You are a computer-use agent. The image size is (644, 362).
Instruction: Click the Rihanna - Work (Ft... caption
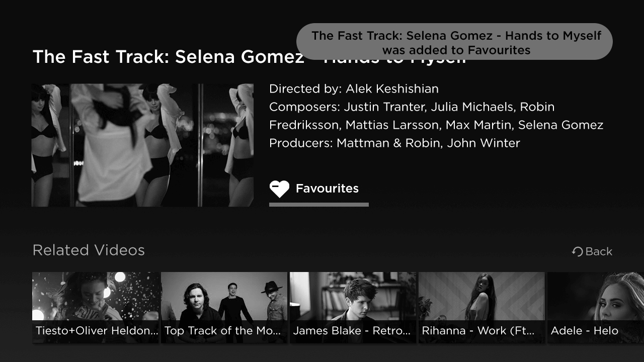click(x=478, y=331)
